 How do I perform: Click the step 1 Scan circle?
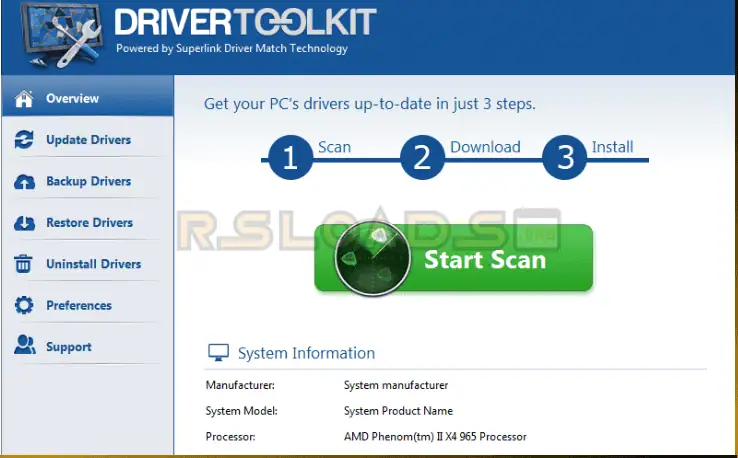click(x=290, y=157)
